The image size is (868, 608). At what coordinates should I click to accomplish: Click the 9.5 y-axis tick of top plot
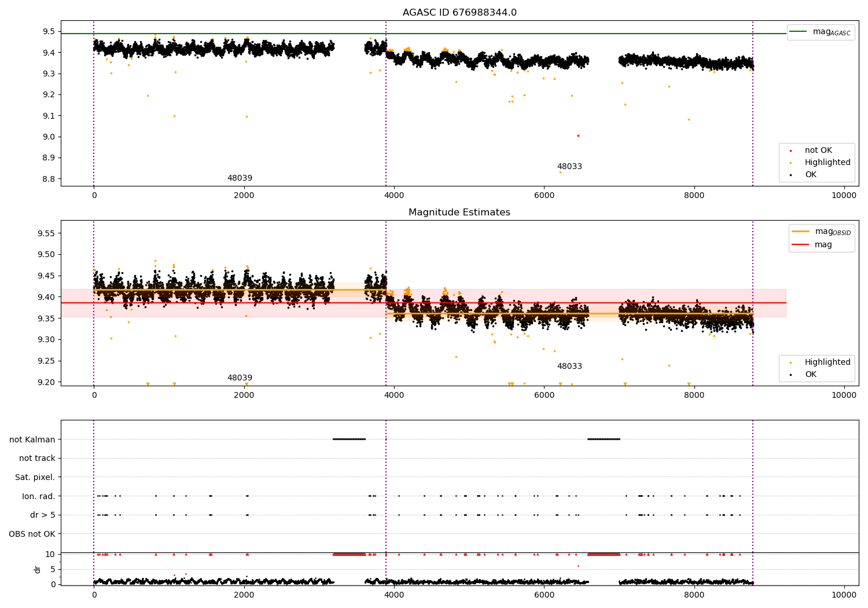coord(49,31)
